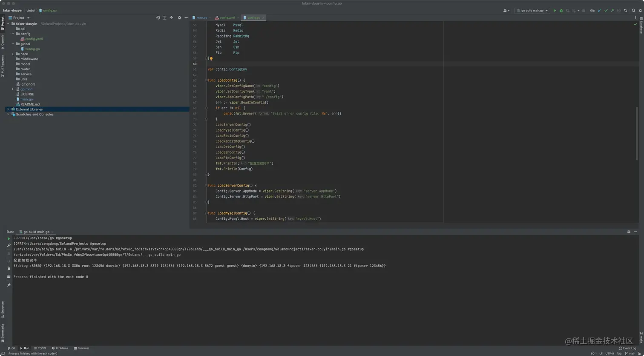Image resolution: width=644 pixels, height=356 pixels.
Task: Select main.go in project tree
Action: [26, 99]
